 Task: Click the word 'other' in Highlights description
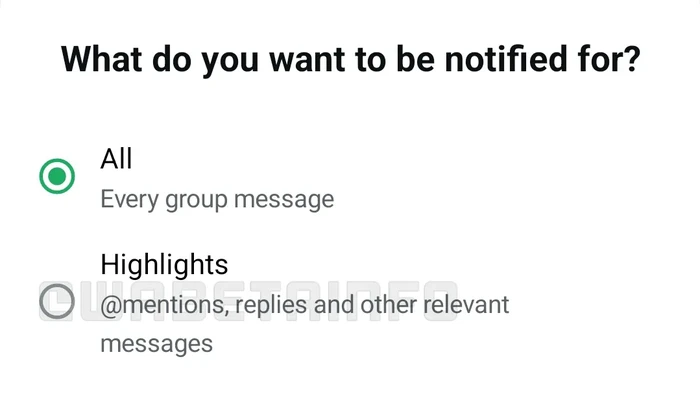[388, 305]
